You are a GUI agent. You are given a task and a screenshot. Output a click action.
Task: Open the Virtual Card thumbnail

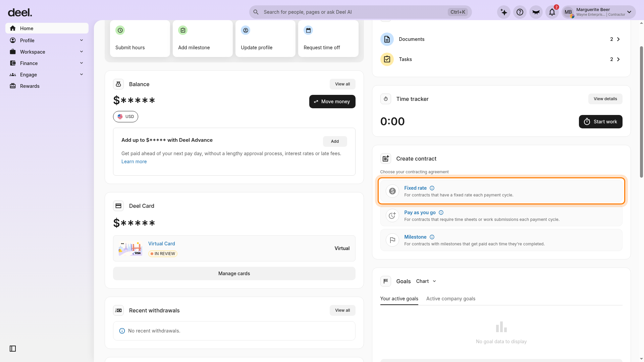tap(130, 248)
